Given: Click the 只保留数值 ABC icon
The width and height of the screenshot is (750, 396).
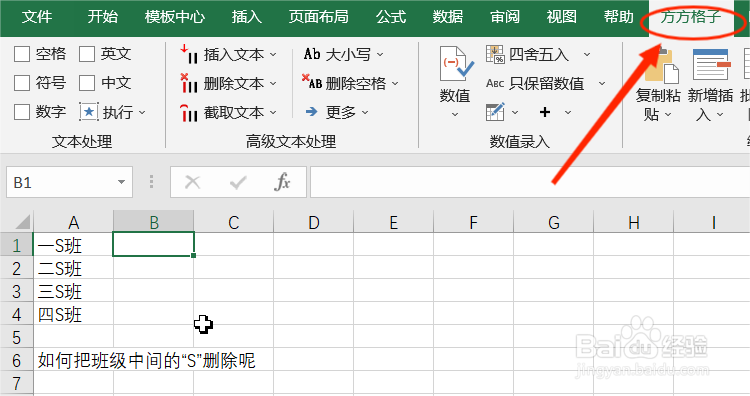Looking at the screenshot, I should coord(495,84).
